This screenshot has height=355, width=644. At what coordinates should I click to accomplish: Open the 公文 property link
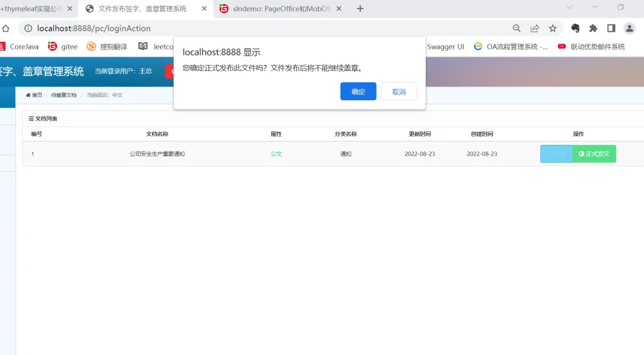(x=275, y=153)
